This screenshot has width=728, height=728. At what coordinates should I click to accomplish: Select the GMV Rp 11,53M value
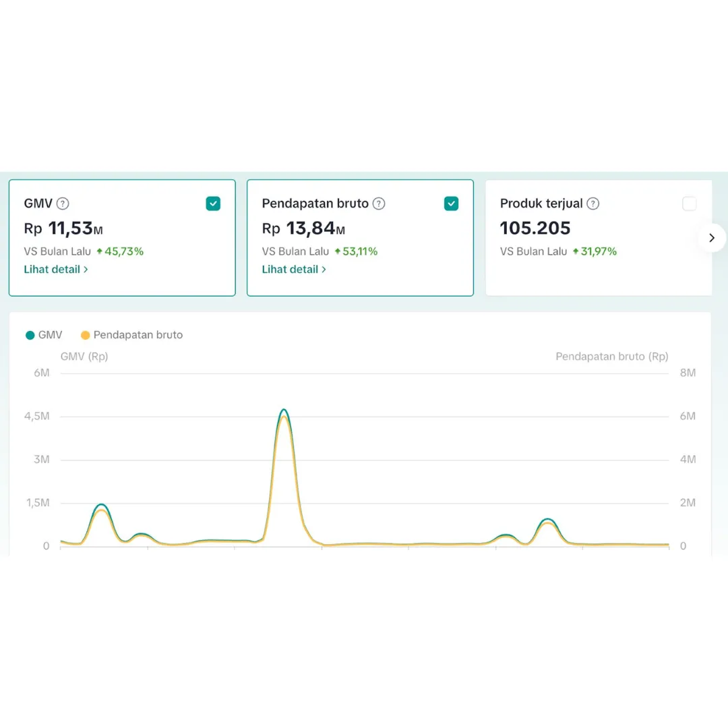tap(63, 229)
